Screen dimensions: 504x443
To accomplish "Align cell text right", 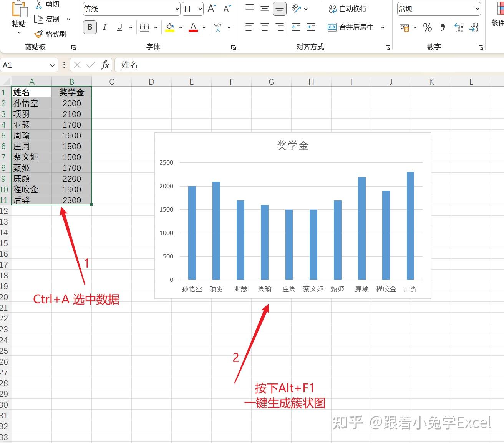I will (x=280, y=27).
